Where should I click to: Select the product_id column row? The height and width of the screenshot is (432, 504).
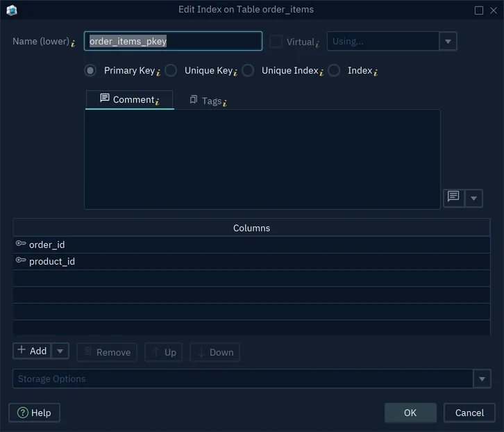click(252, 262)
